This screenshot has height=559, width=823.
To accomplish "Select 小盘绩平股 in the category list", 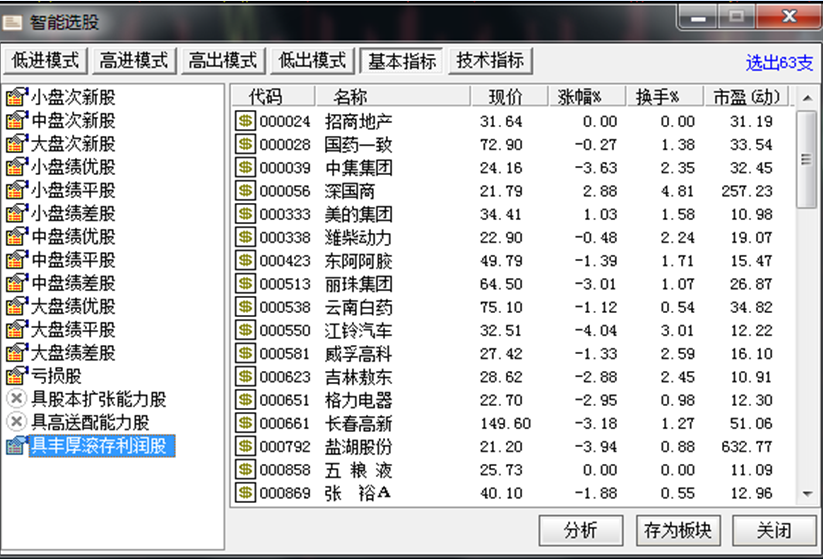I will click(73, 190).
